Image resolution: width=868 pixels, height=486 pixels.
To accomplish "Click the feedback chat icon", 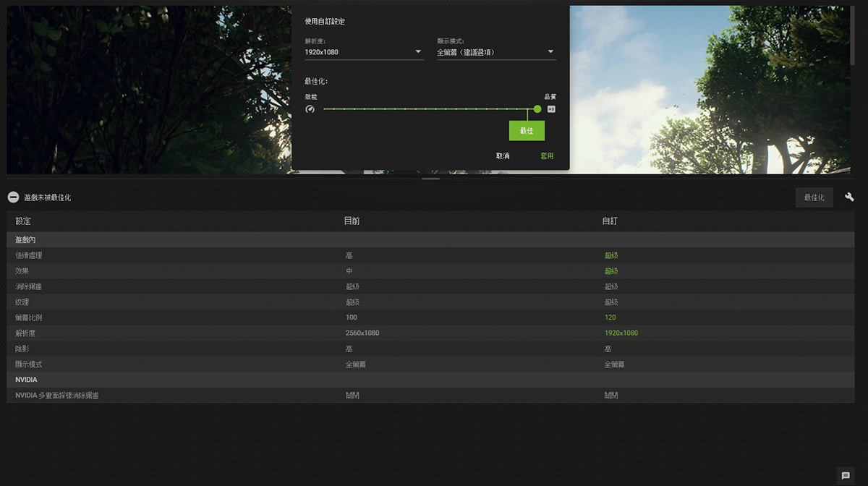I will (x=845, y=475).
